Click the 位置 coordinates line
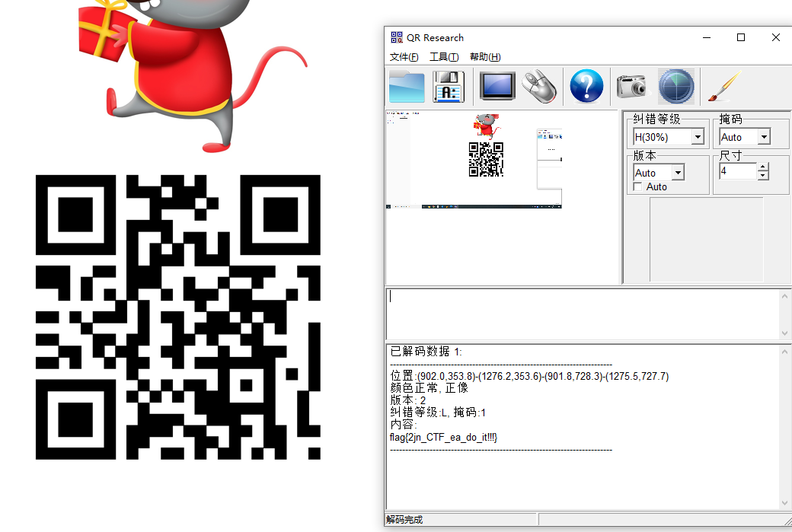 click(x=529, y=376)
